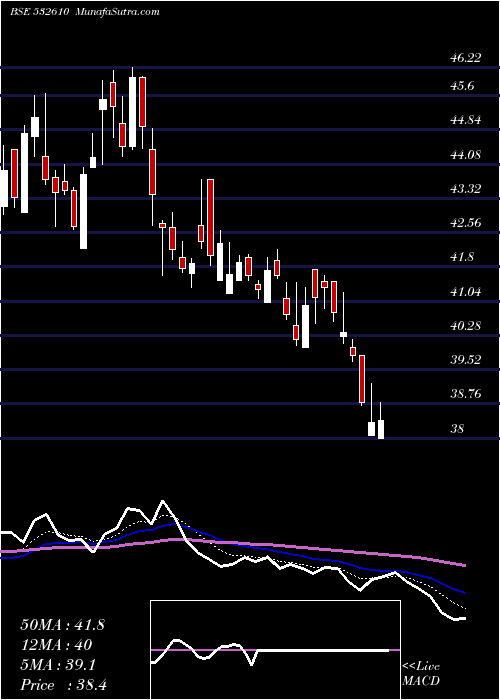Viewport: 500px width, 700px height.
Task: Click the 39.52 price axis label
Action: [x=465, y=360]
